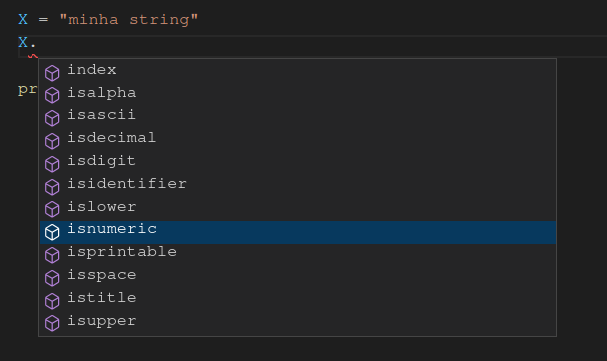Place the cursor after the X. expression

(36, 43)
